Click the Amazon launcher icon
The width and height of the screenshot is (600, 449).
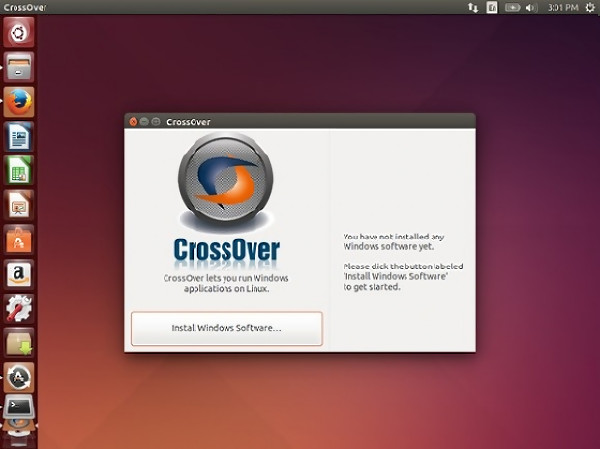pyautogui.click(x=18, y=273)
